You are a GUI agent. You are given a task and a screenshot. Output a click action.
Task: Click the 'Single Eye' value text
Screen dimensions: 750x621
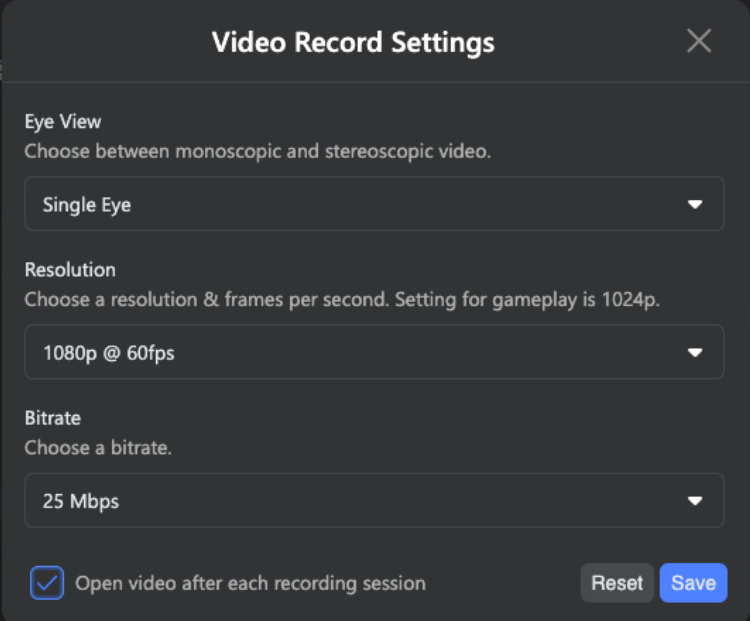(x=87, y=205)
